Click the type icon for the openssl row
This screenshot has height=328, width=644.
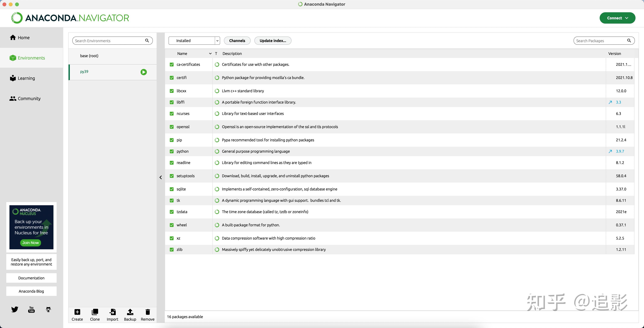click(x=217, y=127)
